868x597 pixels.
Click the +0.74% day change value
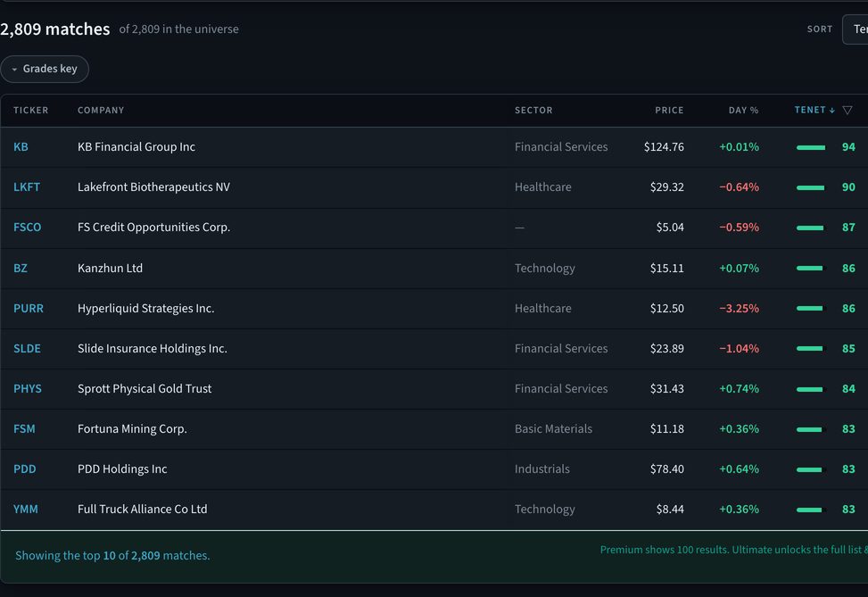coord(739,389)
